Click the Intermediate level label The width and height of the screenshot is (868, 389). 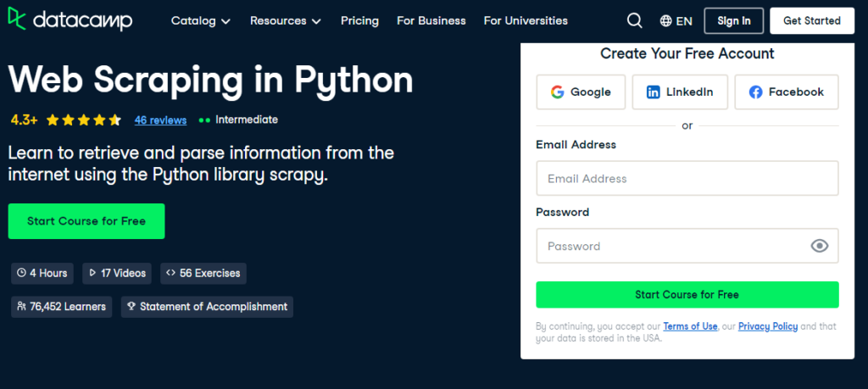click(247, 119)
